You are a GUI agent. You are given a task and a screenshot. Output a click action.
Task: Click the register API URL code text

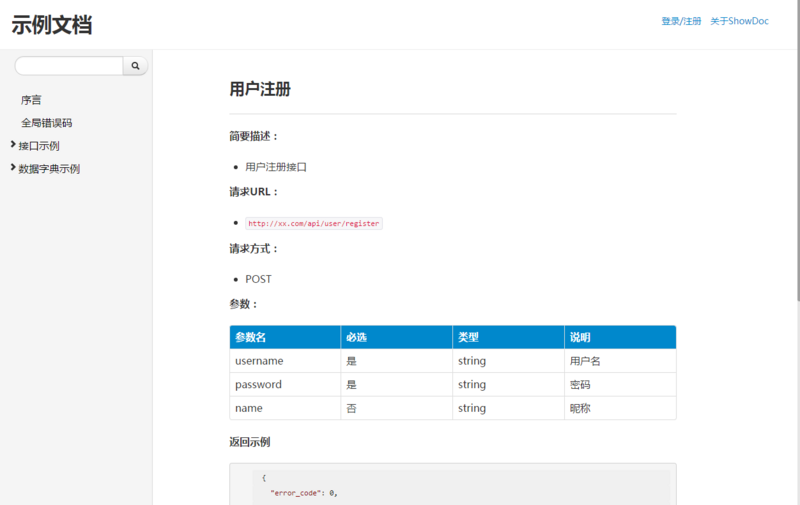coord(314,224)
